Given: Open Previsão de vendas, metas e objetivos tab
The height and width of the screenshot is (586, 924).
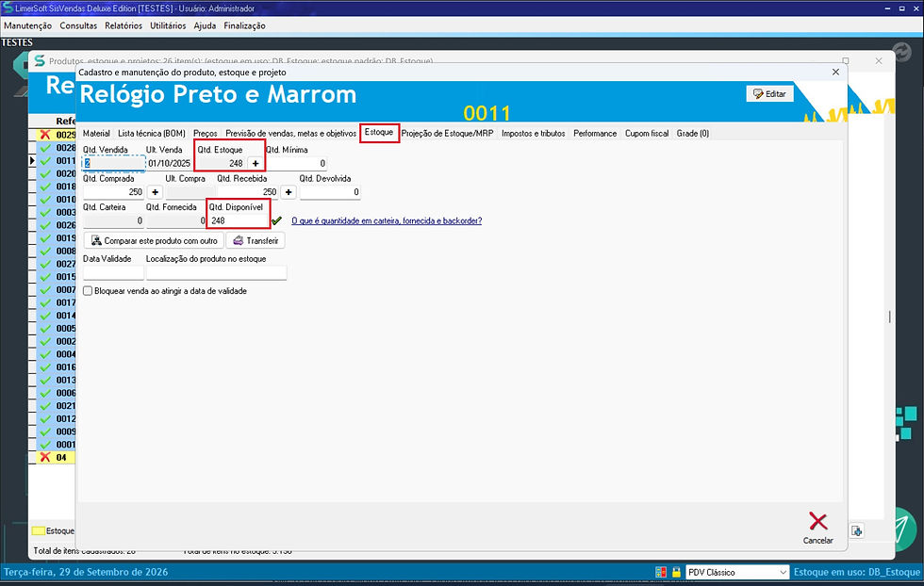Looking at the screenshot, I should 290,133.
